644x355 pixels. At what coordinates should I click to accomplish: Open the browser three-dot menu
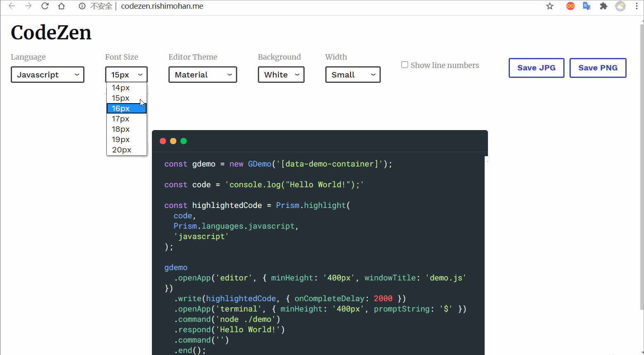[x=637, y=6]
